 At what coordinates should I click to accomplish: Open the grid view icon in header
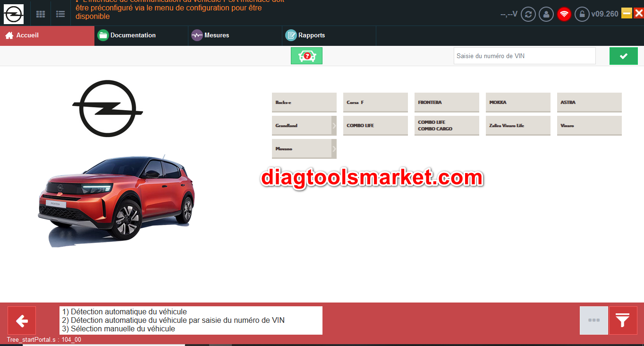pos(41,14)
